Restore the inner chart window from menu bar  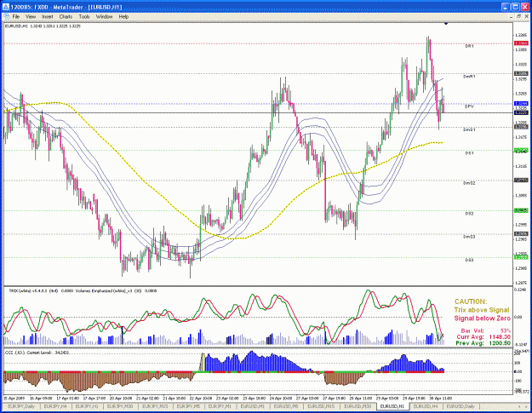(x=518, y=16)
